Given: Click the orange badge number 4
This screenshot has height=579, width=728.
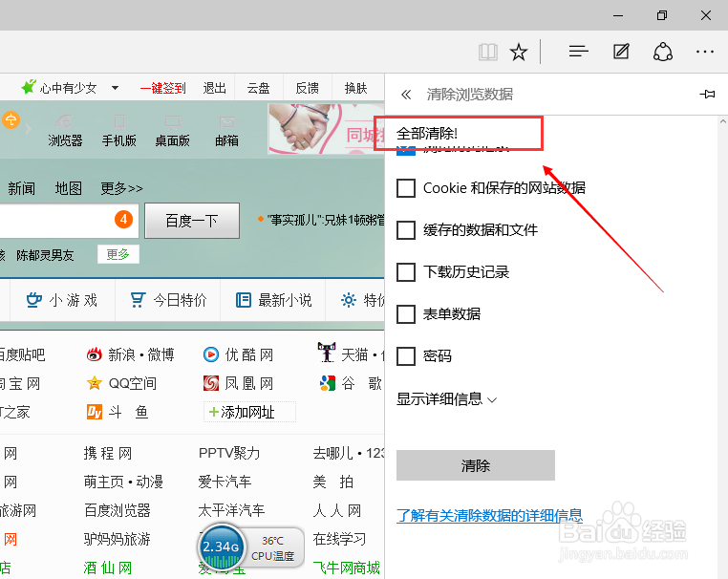Looking at the screenshot, I should (123, 219).
